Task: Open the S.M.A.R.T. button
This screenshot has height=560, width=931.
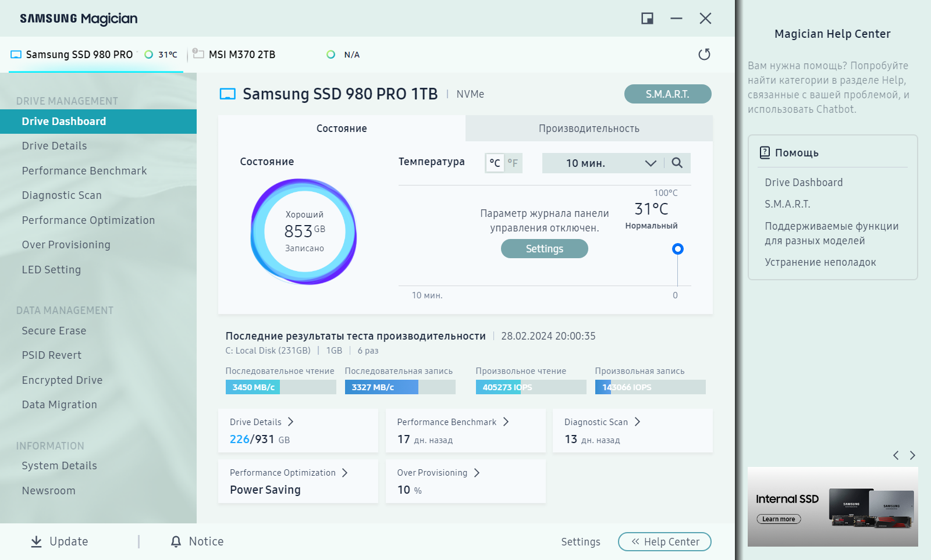Action: click(x=667, y=94)
